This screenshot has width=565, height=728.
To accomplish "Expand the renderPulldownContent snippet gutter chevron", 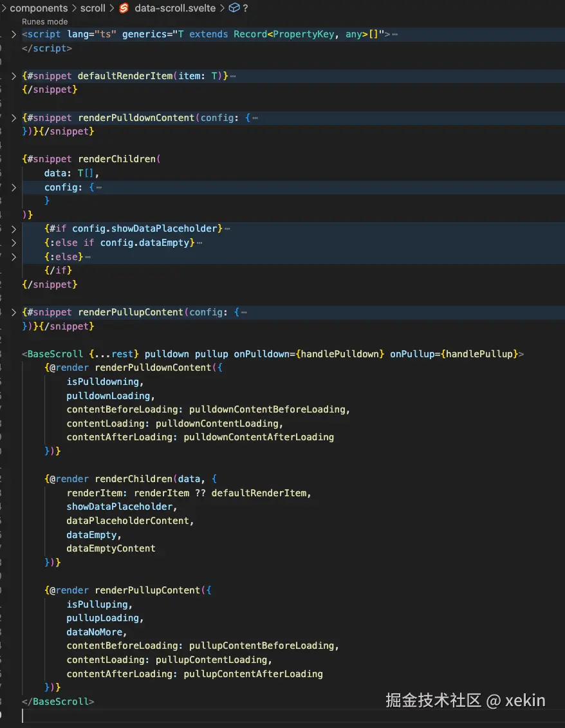I will point(14,118).
